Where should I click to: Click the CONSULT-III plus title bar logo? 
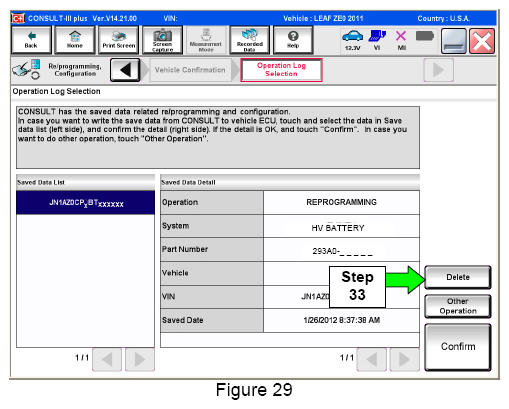pyautogui.click(x=18, y=18)
